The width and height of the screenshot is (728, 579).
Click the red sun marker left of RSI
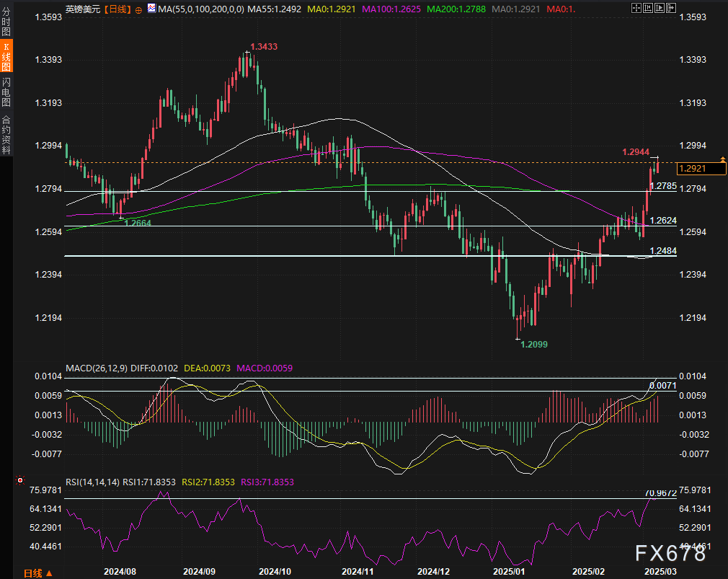[x=19, y=481]
